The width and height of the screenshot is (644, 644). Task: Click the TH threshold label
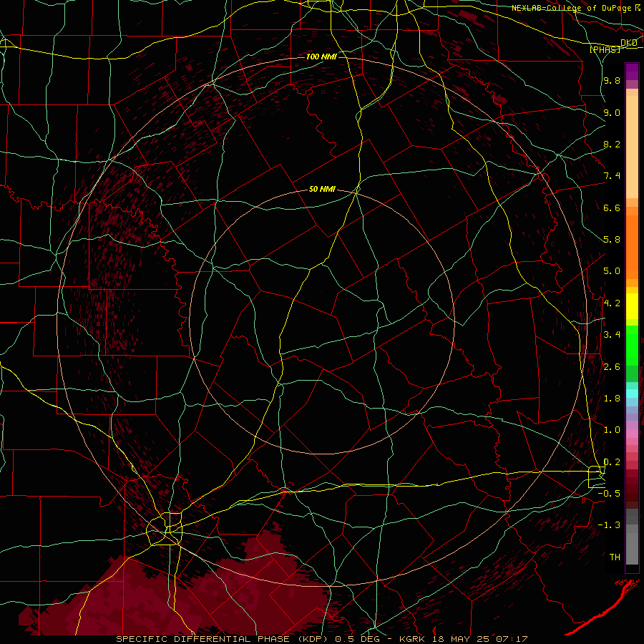[x=615, y=557]
